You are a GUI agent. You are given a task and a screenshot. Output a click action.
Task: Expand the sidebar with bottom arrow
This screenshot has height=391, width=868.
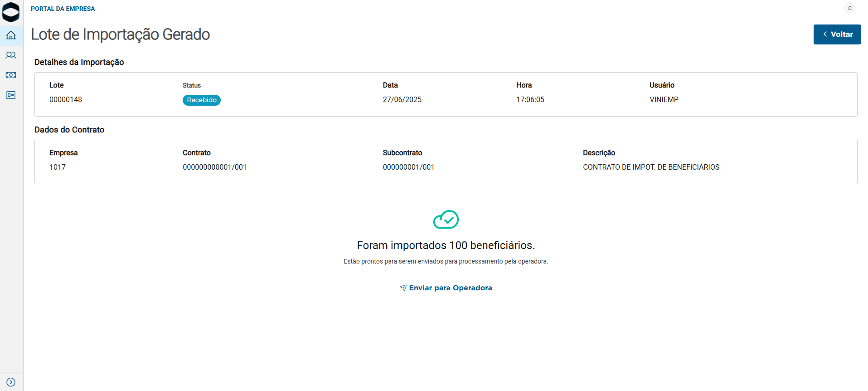coord(11,382)
